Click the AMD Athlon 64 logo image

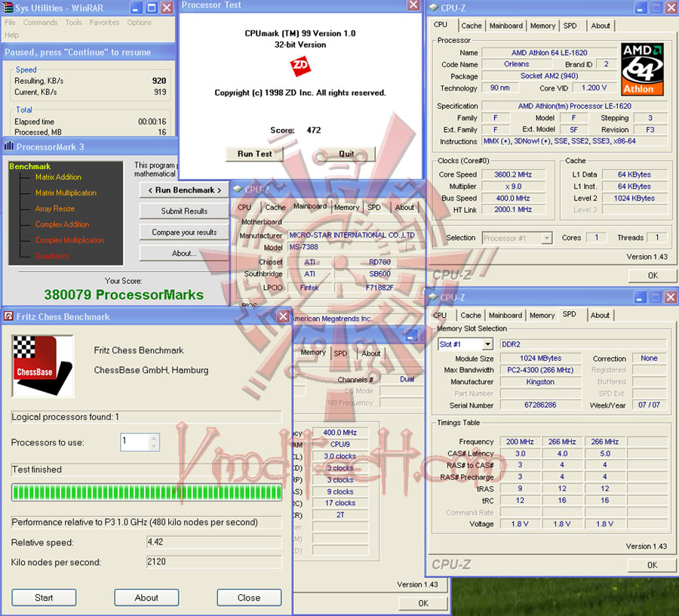pos(643,69)
